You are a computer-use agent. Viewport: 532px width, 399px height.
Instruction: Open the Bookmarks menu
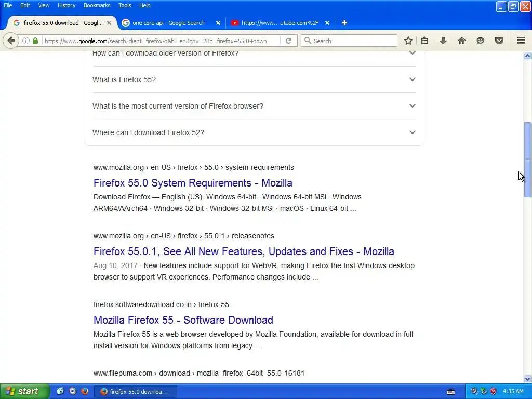point(97,5)
